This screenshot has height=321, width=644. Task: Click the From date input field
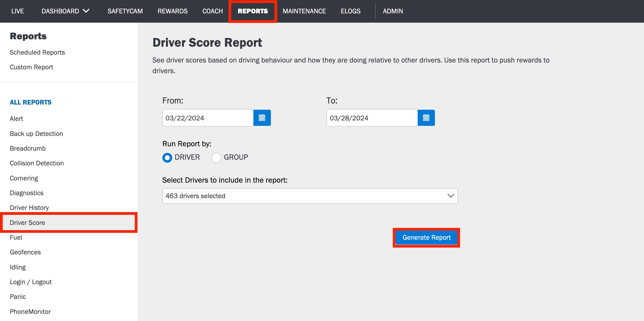[208, 118]
